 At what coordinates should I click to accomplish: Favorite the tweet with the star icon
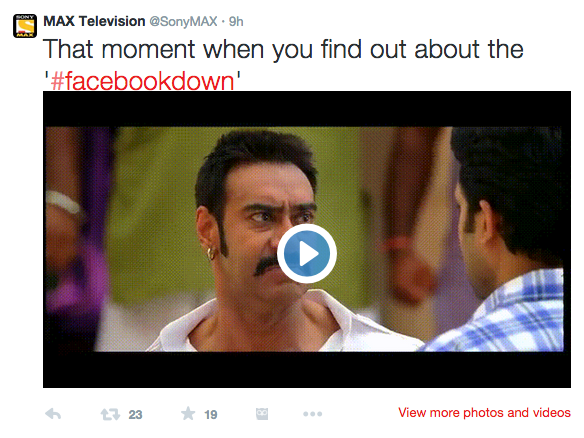[188, 413]
